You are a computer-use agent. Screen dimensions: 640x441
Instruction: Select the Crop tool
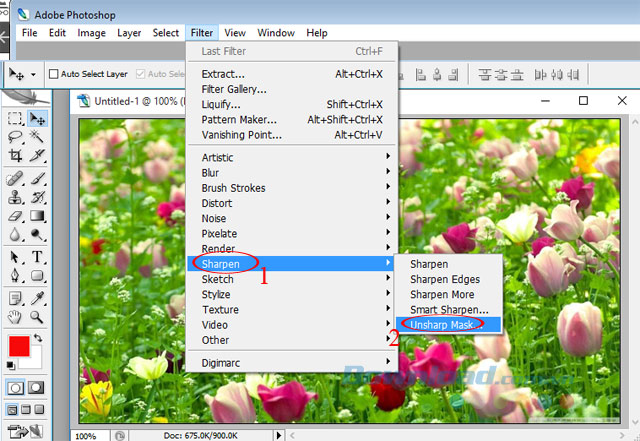15,155
